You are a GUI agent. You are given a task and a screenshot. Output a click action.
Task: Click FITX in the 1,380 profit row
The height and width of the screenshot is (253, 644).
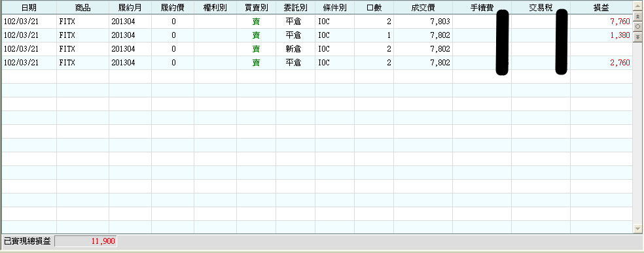tap(83, 35)
